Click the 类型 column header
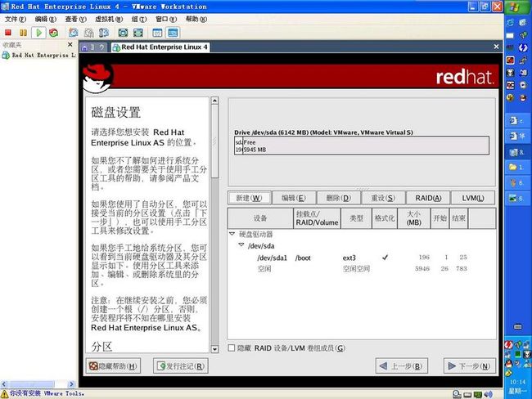The width and height of the screenshot is (532, 399). [356, 218]
